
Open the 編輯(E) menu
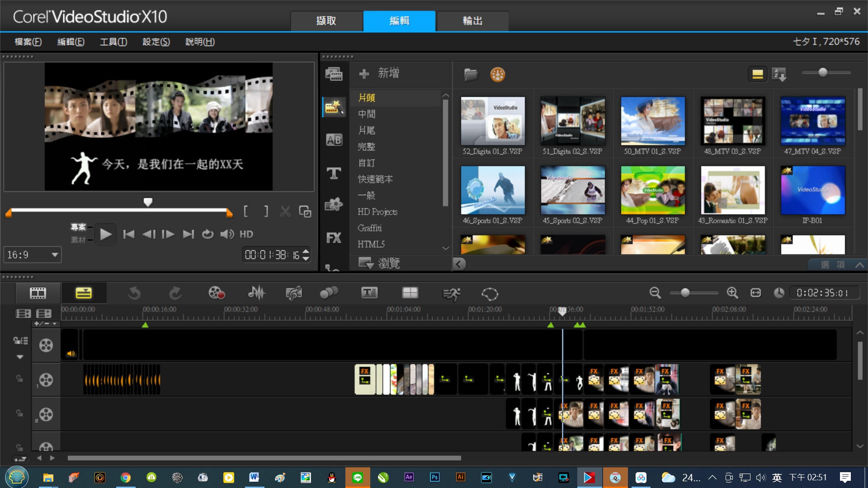[x=71, y=42]
